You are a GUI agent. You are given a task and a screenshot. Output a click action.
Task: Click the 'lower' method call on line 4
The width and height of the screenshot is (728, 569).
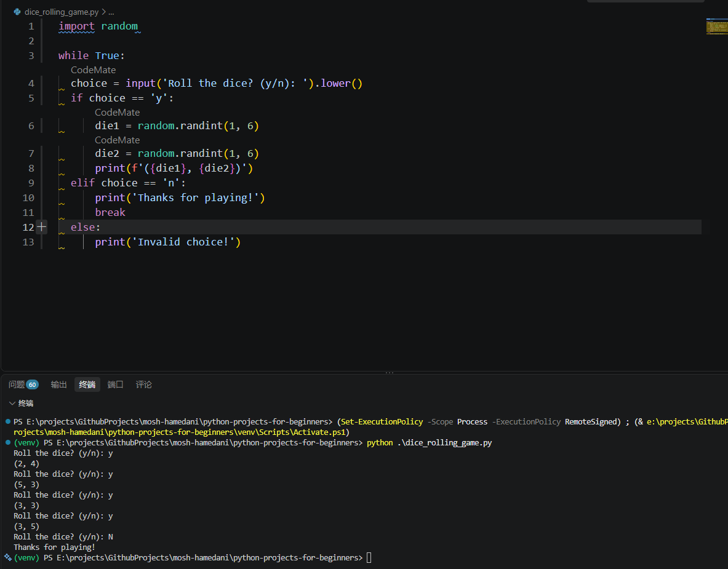pos(335,84)
